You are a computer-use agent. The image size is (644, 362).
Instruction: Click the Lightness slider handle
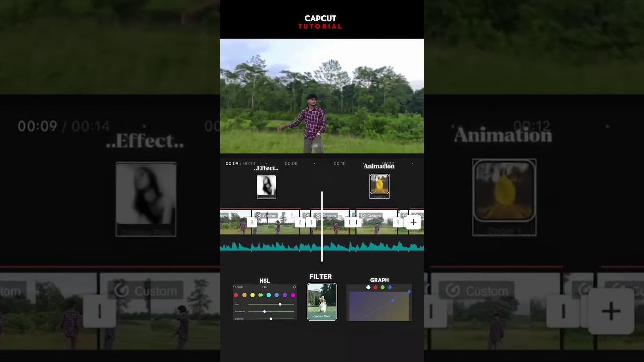click(x=271, y=319)
